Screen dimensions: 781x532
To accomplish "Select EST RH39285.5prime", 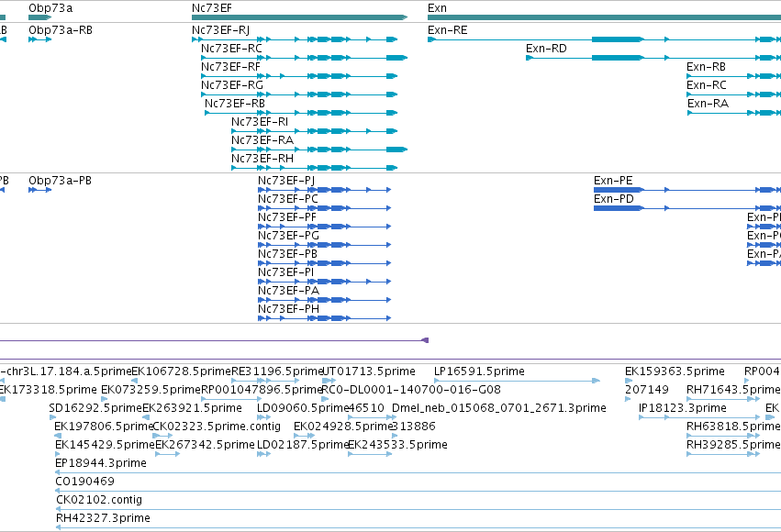I will click(x=733, y=446).
